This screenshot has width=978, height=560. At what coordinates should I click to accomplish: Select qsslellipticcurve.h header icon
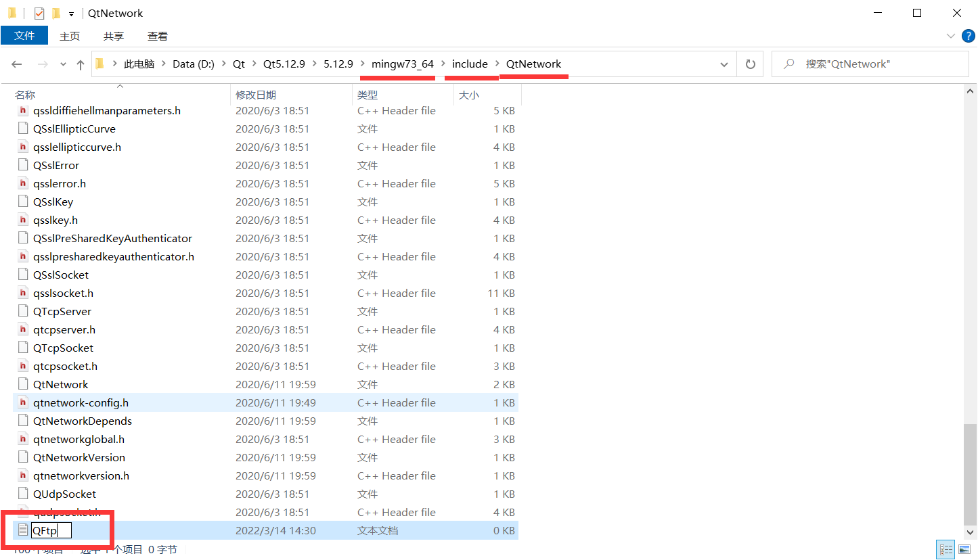pos(23,147)
